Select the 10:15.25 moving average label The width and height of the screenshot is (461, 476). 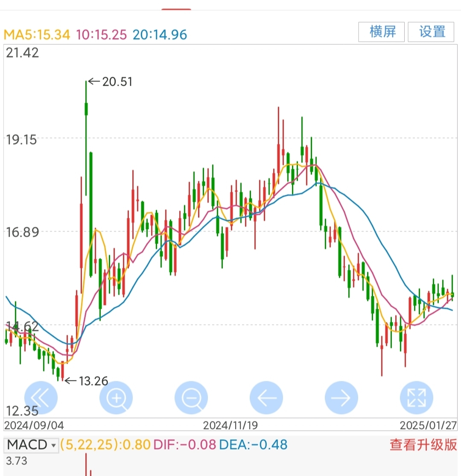[101, 35]
